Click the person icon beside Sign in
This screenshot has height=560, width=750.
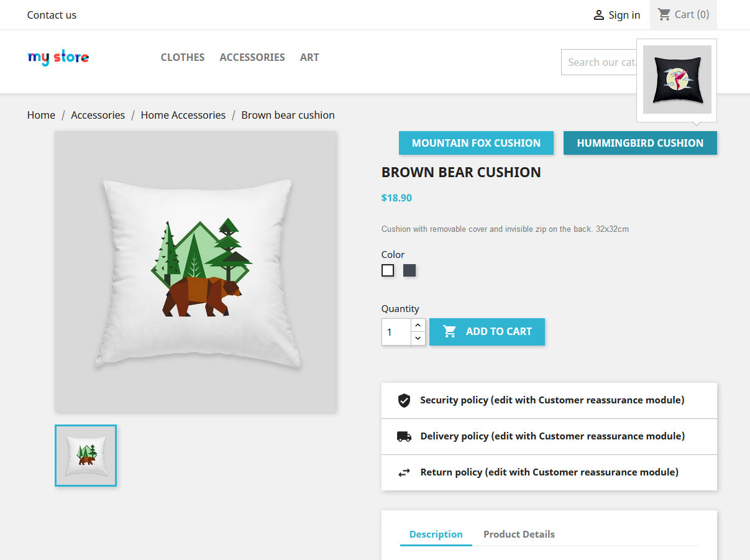(598, 15)
